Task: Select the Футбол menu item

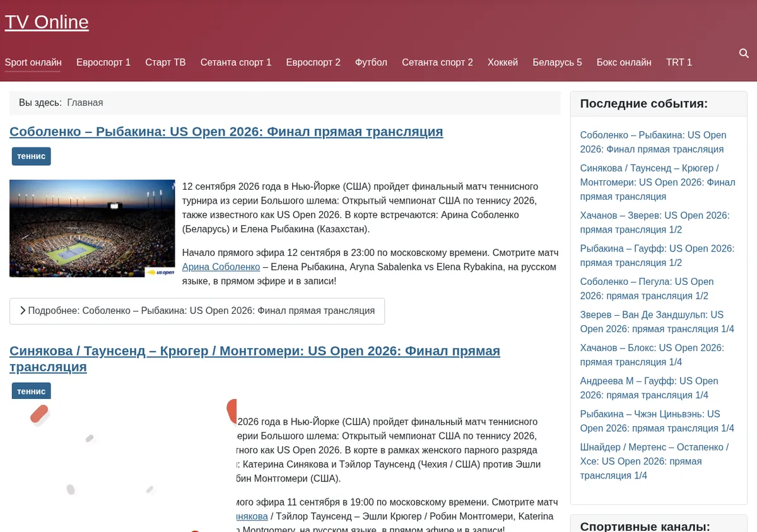Action: 371,62
